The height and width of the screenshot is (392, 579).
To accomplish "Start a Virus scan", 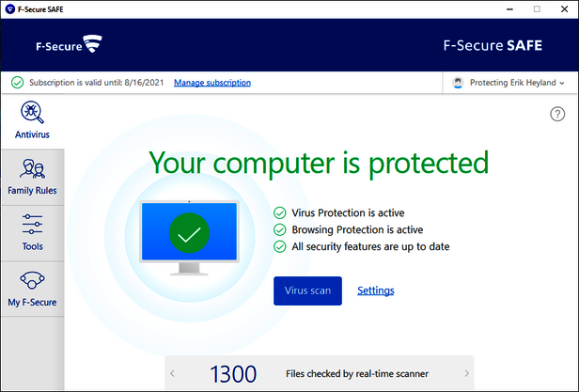I will (307, 290).
